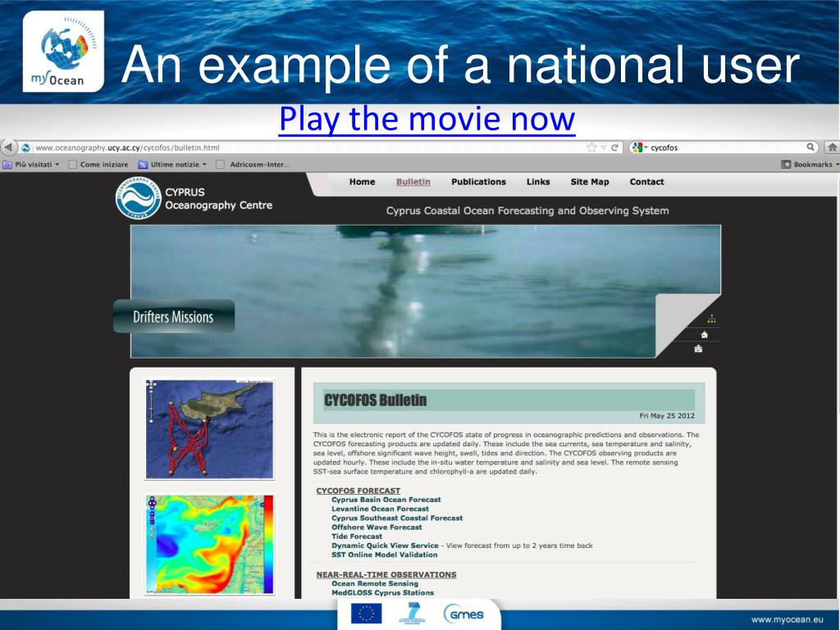Open Cyprus Basin Ocean Forecast link
840x630 pixels.
386,500
